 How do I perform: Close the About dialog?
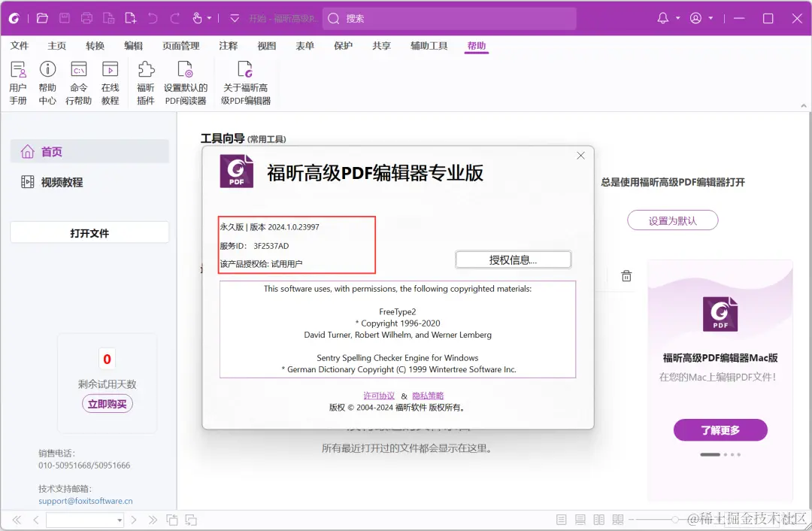pyautogui.click(x=581, y=156)
